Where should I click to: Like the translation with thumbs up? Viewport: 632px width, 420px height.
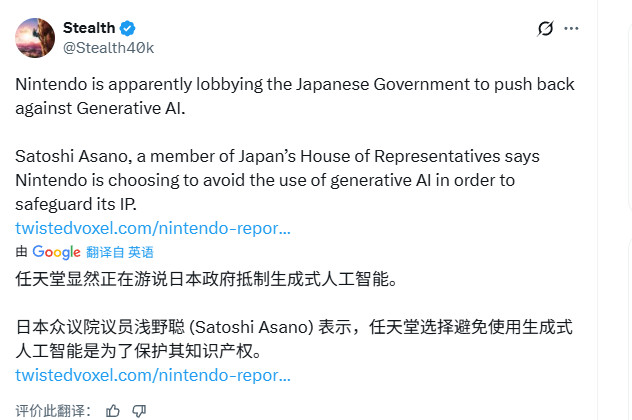[x=113, y=410]
